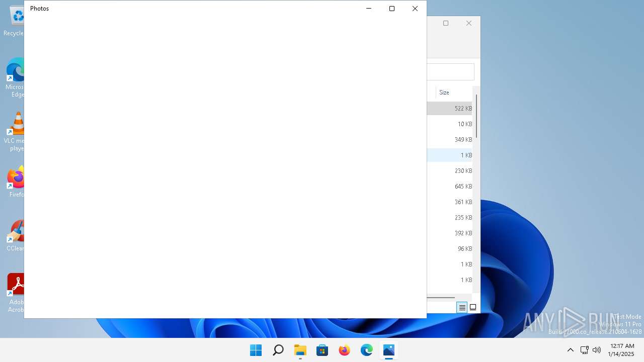This screenshot has height=362, width=644.
Task: Open Firefox from the taskbar
Action: coord(345,350)
